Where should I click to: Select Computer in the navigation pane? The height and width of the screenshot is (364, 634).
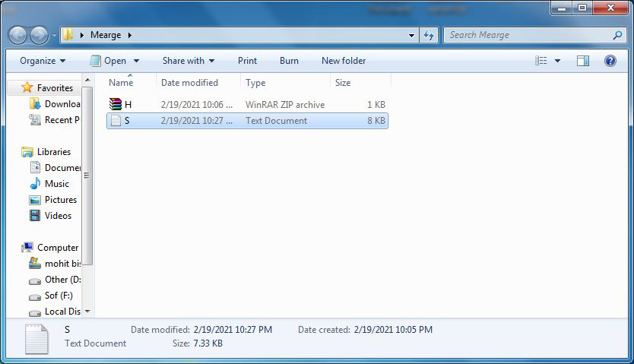pyautogui.click(x=58, y=248)
